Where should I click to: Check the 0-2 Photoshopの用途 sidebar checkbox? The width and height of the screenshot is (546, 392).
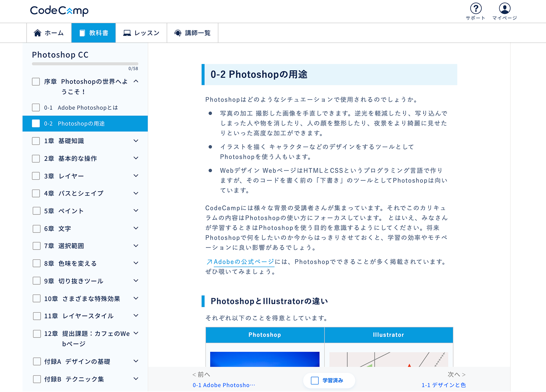coord(36,123)
